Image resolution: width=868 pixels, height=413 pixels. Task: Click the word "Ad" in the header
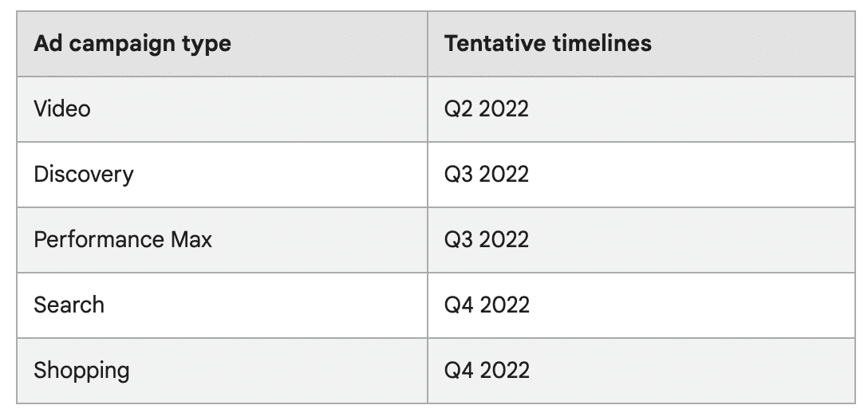click(46, 44)
